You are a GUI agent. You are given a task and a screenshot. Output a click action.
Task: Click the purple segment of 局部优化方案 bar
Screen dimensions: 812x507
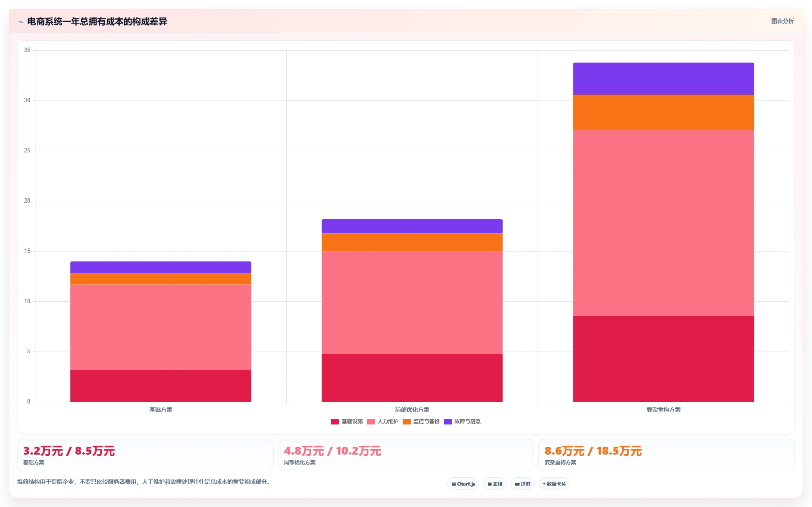point(412,226)
